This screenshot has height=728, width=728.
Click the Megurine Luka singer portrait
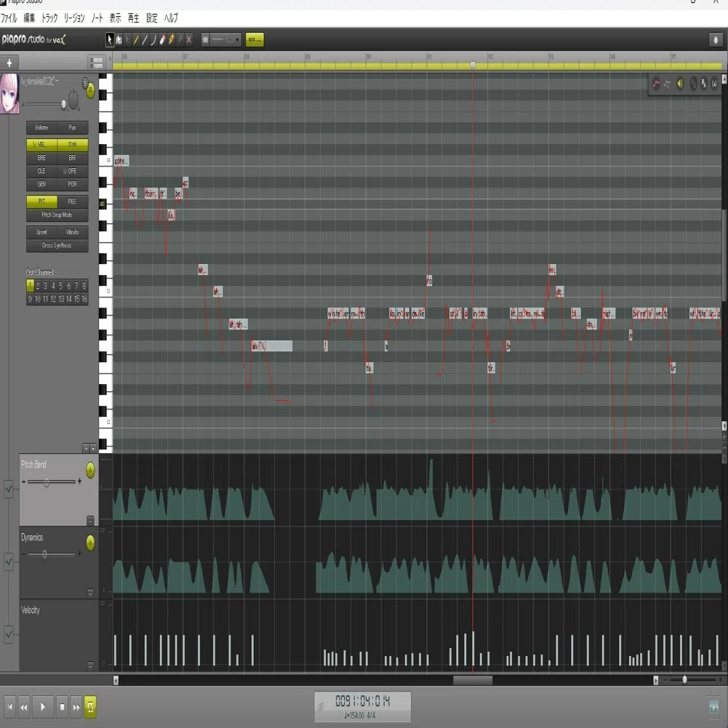[9, 93]
